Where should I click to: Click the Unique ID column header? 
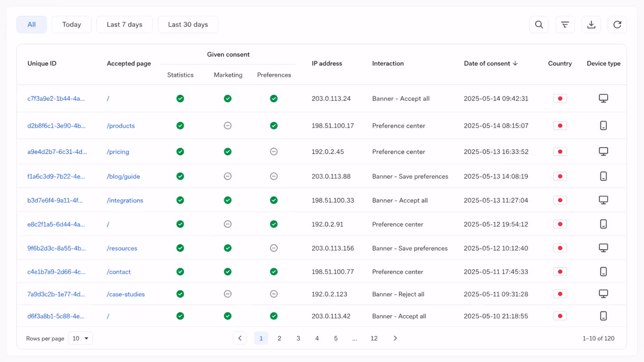click(x=42, y=63)
